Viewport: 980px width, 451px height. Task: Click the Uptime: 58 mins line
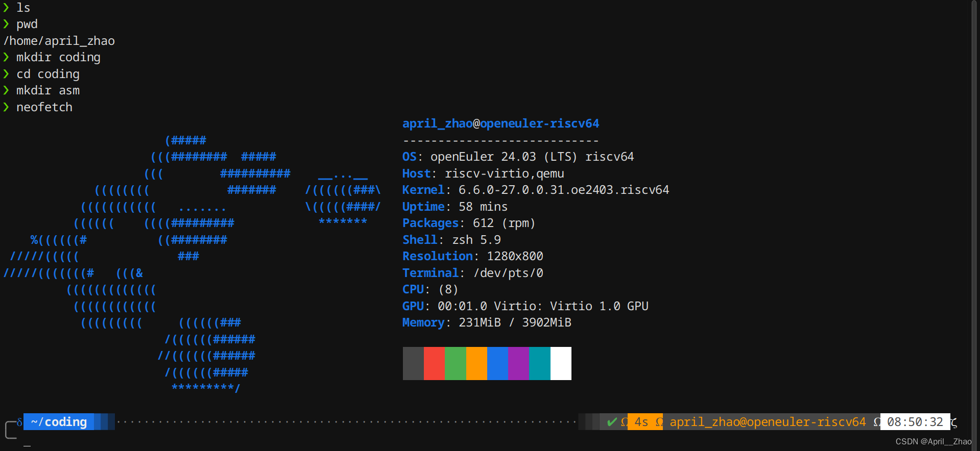pos(455,207)
